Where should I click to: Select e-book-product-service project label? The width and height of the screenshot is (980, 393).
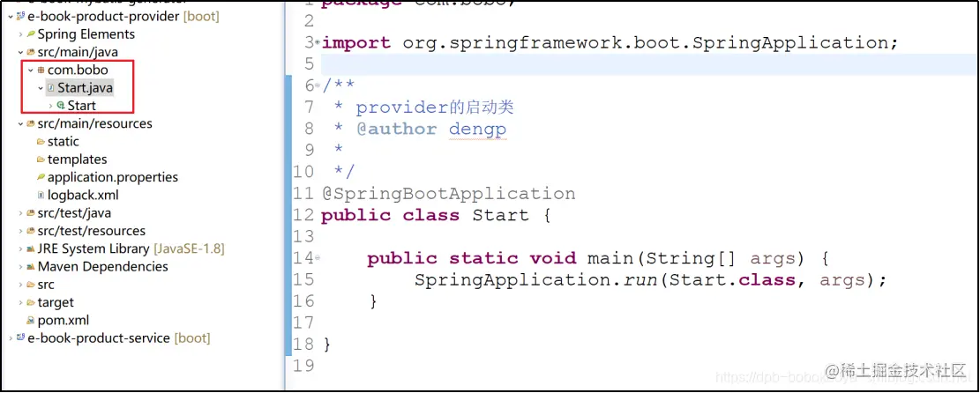99,338
